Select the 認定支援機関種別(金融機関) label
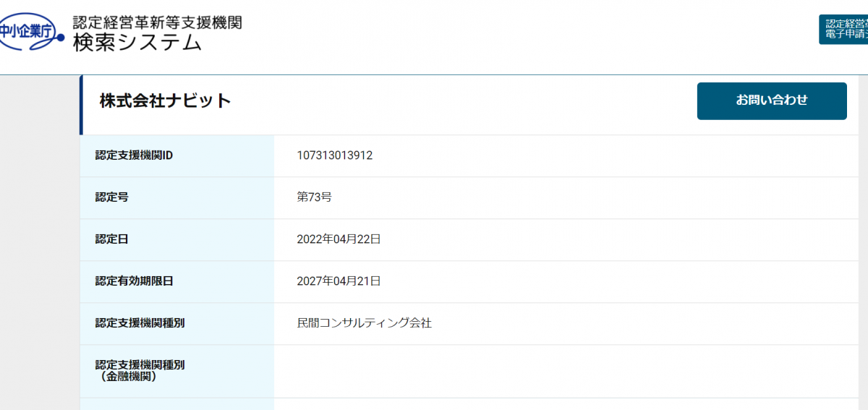The height and width of the screenshot is (410, 868). pyautogui.click(x=140, y=371)
